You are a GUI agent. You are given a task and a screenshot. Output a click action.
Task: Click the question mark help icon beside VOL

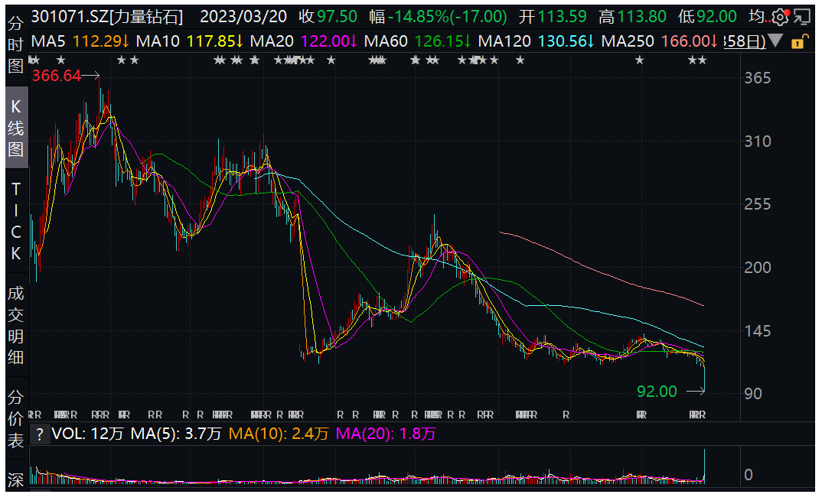coord(38,434)
